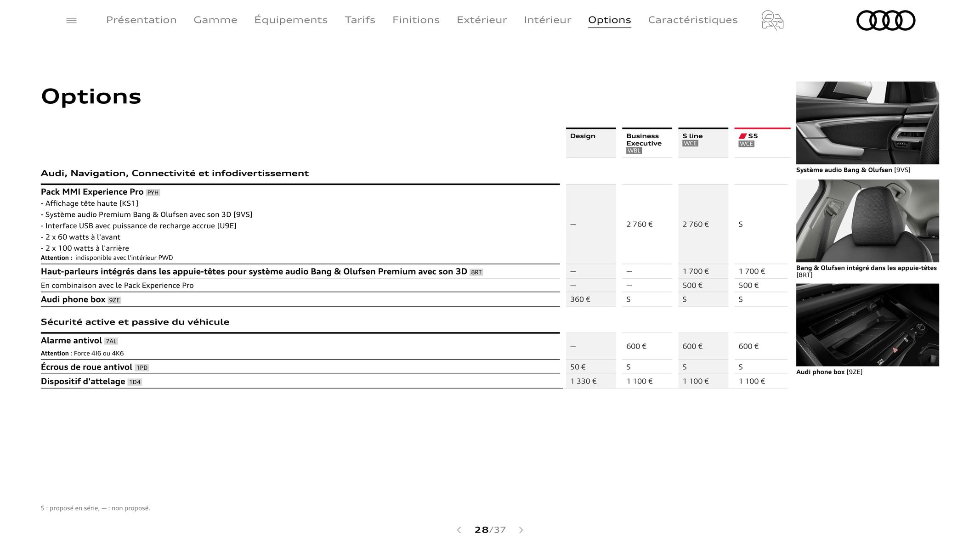Click the 360 € Audi phone box price
Image resolution: width=980 pixels, height=551 pixels.
coord(580,299)
